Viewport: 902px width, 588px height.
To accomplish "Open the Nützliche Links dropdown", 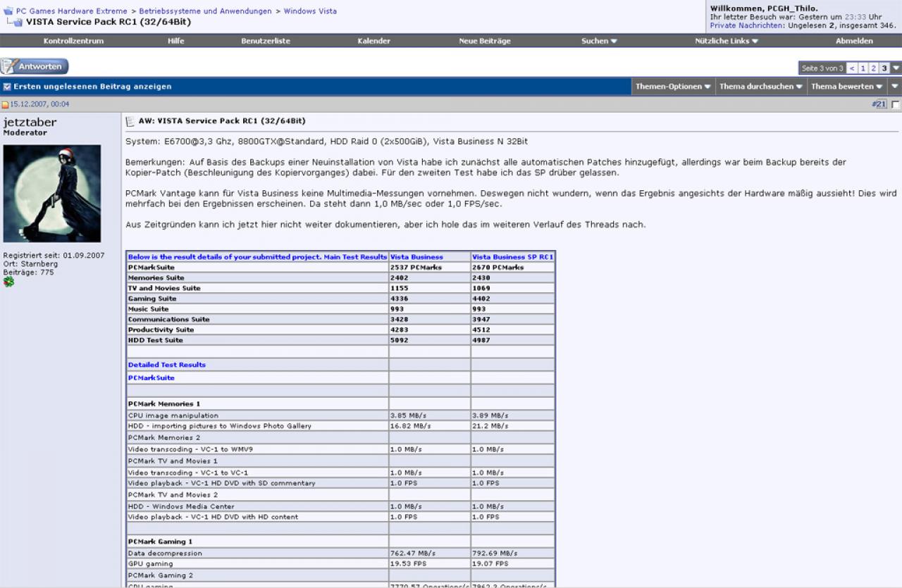I will [x=727, y=41].
